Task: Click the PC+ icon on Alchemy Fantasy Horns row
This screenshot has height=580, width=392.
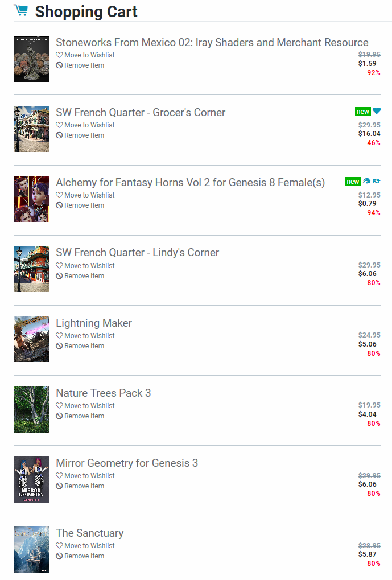Action: [377, 181]
